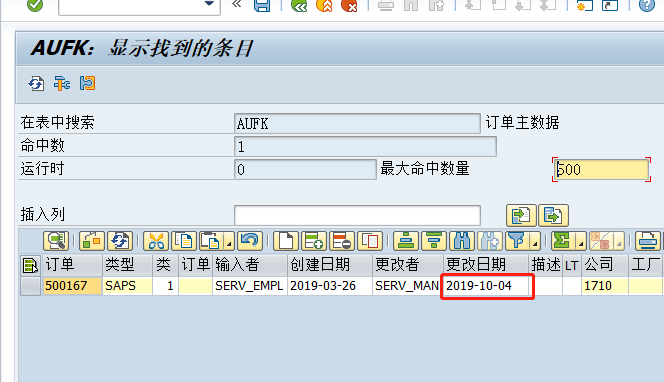The image size is (664, 382).
Task: Click the Append row icon with green plus
Action: tap(313, 241)
